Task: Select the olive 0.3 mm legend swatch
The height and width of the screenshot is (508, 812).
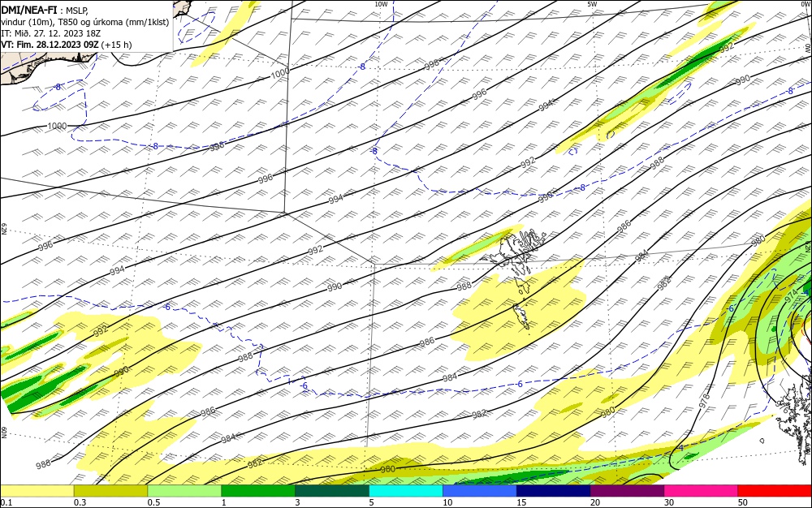Action: tap(110, 491)
